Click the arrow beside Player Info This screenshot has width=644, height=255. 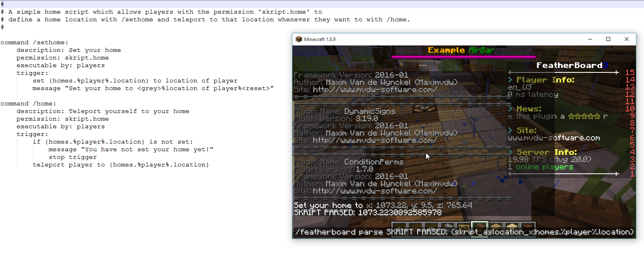point(510,80)
